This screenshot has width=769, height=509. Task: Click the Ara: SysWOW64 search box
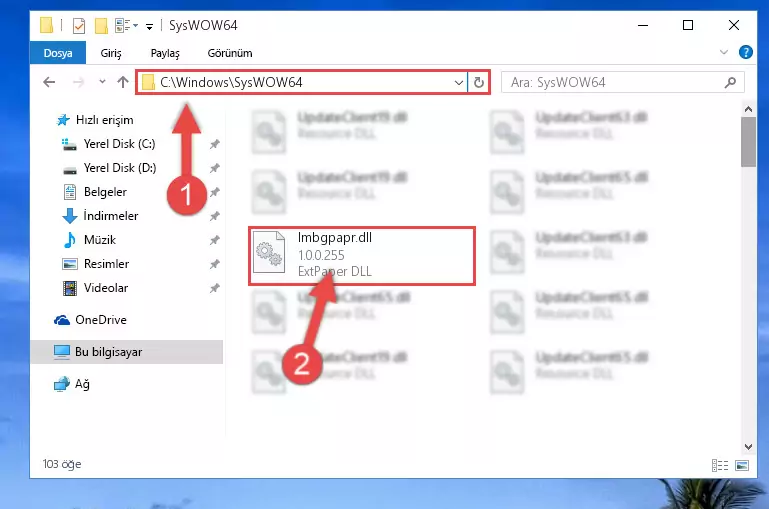click(x=622, y=82)
